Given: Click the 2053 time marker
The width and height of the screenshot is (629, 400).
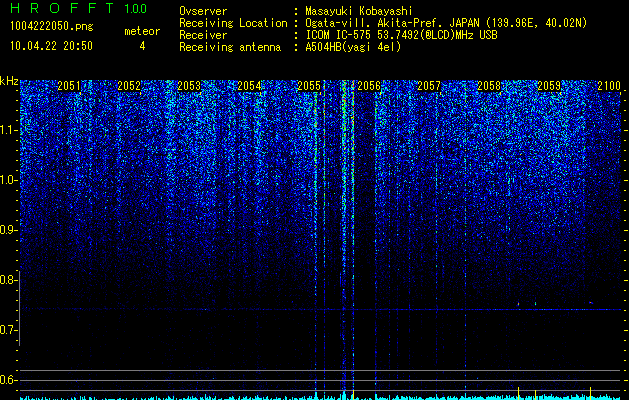Looking at the screenshot, I should (x=189, y=86).
